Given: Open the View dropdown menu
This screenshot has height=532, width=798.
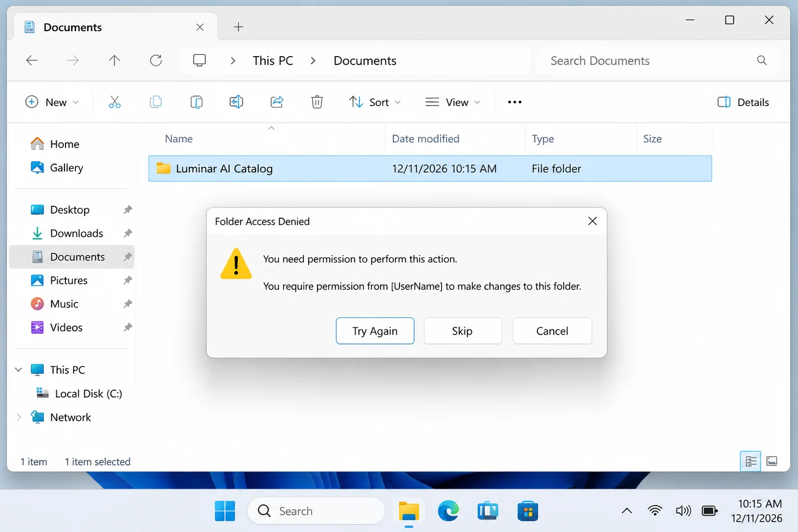Looking at the screenshot, I should (453, 102).
